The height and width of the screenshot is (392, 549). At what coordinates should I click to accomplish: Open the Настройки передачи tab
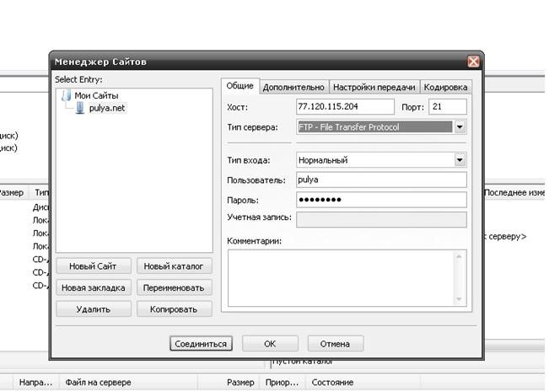tap(374, 87)
